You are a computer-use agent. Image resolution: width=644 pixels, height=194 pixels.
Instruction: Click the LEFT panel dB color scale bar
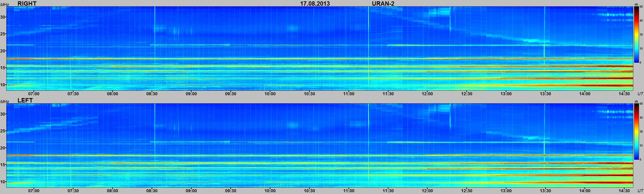tap(636, 131)
